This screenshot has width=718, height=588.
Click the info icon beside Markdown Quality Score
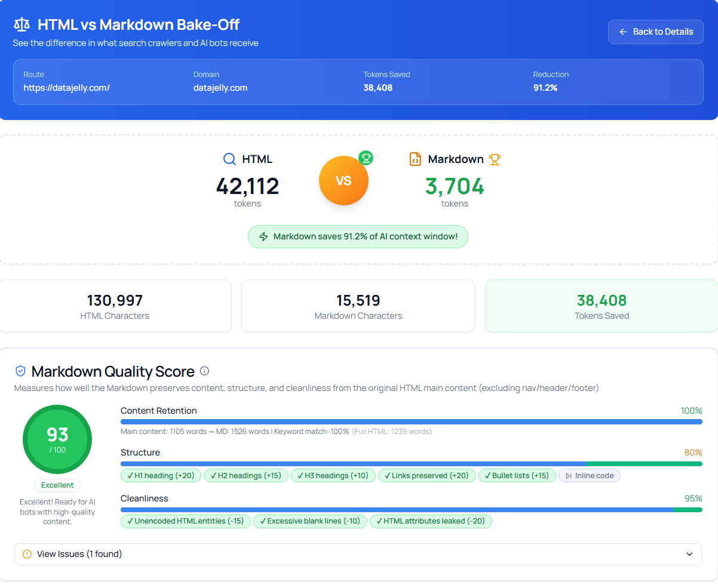point(204,371)
